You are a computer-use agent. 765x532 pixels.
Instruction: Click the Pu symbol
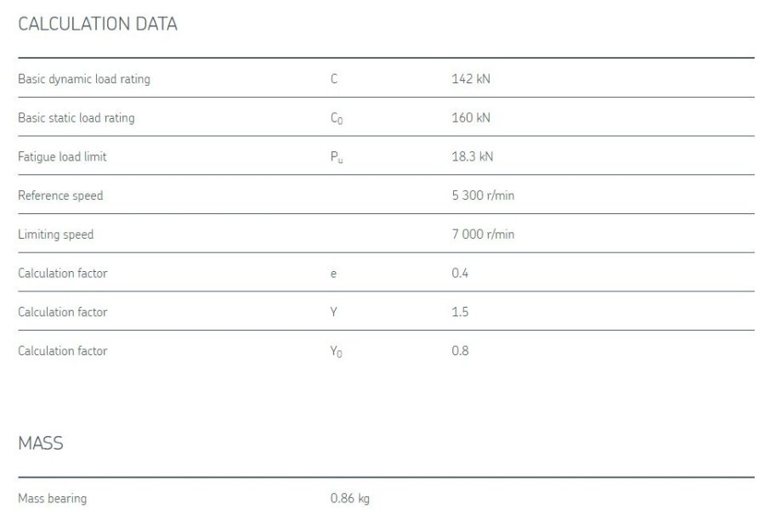tap(337, 158)
